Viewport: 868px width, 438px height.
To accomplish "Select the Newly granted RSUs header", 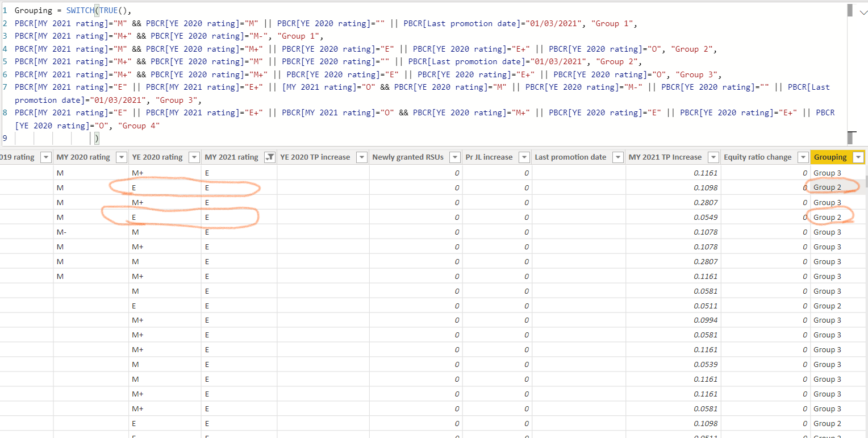I will 407,157.
